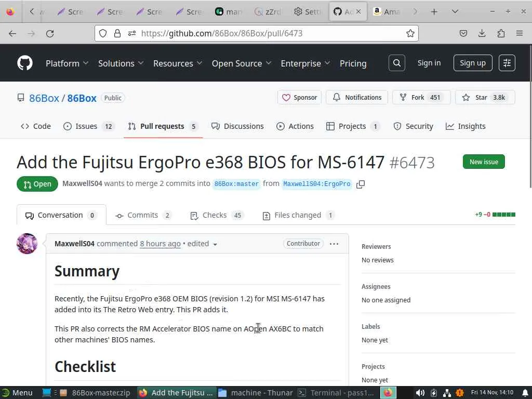Viewport: 532px width, 399px height.
Task: Open the Security tab
Action: coord(413,126)
